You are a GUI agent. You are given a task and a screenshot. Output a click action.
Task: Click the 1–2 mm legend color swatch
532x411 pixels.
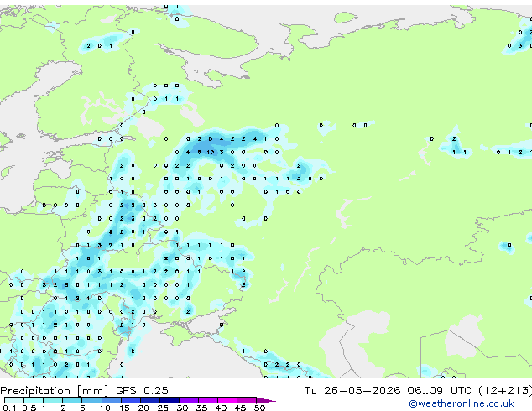pyautogui.click(x=53, y=400)
